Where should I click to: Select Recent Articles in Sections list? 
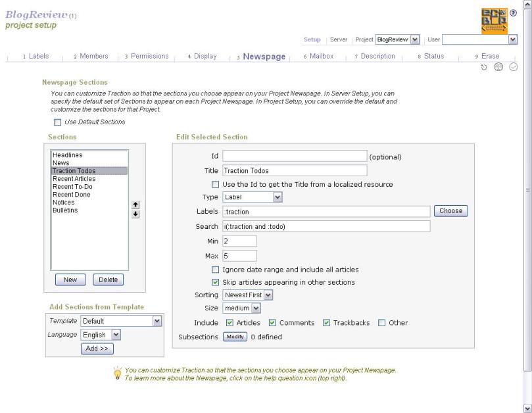(74, 179)
